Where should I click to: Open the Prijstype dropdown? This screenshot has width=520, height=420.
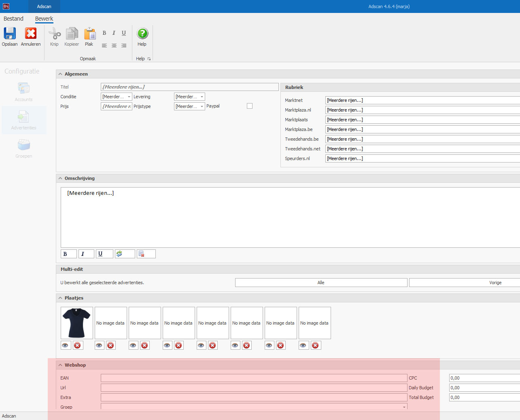(202, 106)
